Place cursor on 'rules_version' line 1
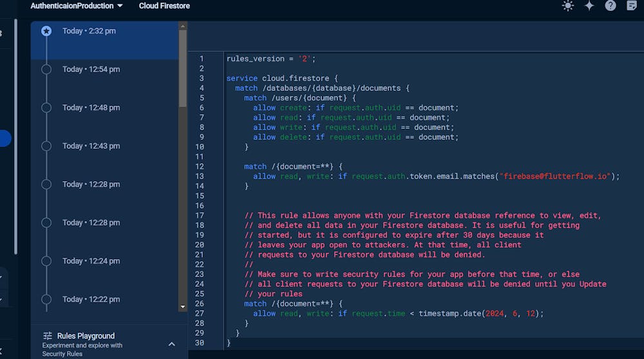Screen dimensions: 644x359 pos(256,59)
